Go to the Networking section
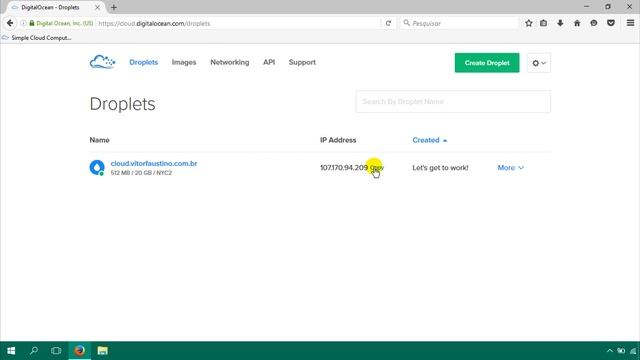This screenshot has height=360, width=640. click(229, 62)
